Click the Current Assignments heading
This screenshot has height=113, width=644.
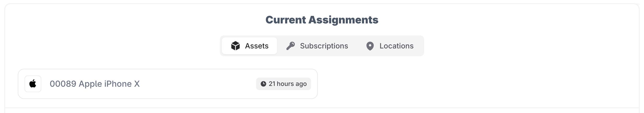[x=322, y=20]
